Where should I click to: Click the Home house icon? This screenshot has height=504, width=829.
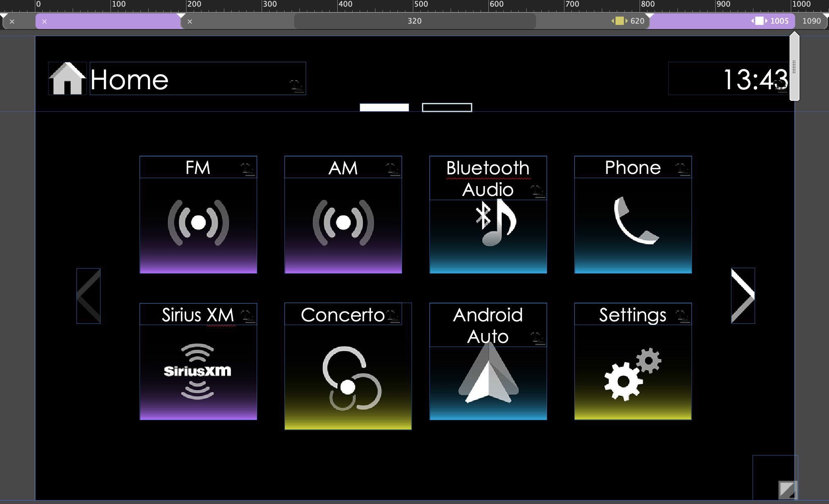pos(67,78)
